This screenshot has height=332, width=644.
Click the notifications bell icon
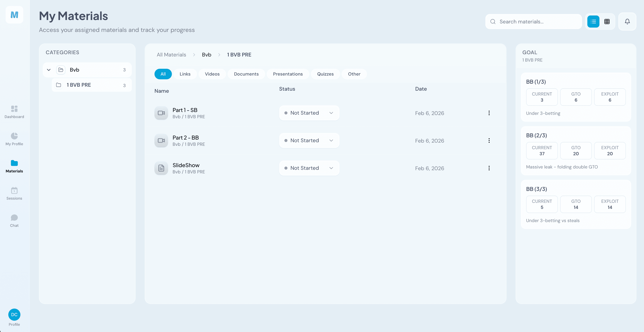click(x=627, y=22)
